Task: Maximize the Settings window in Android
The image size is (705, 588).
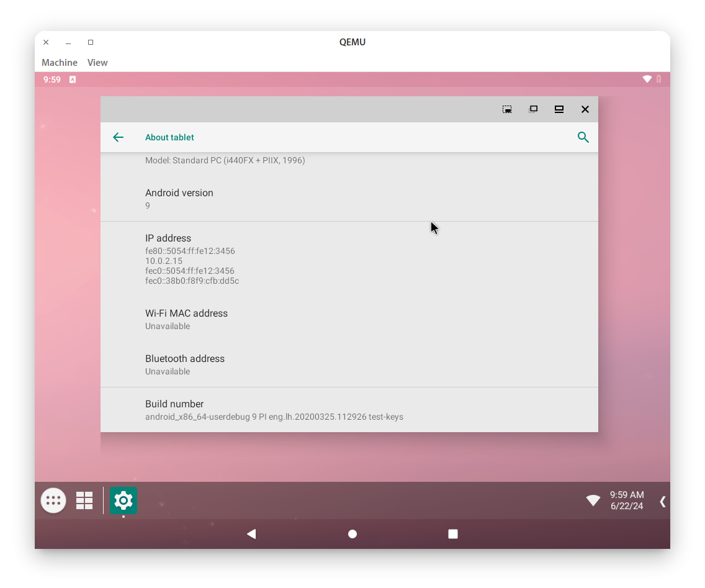Action: click(559, 109)
